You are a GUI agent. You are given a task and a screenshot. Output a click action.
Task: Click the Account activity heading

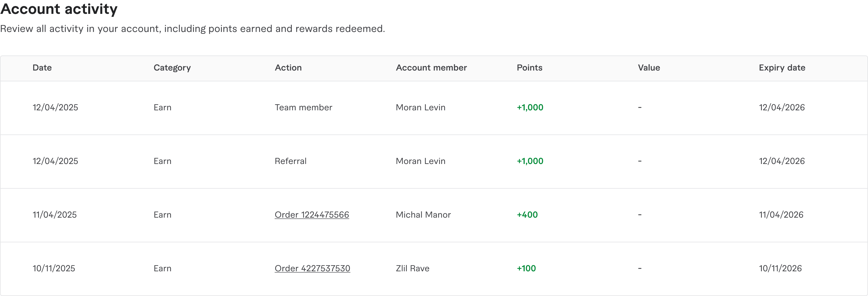tap(59, 9)
